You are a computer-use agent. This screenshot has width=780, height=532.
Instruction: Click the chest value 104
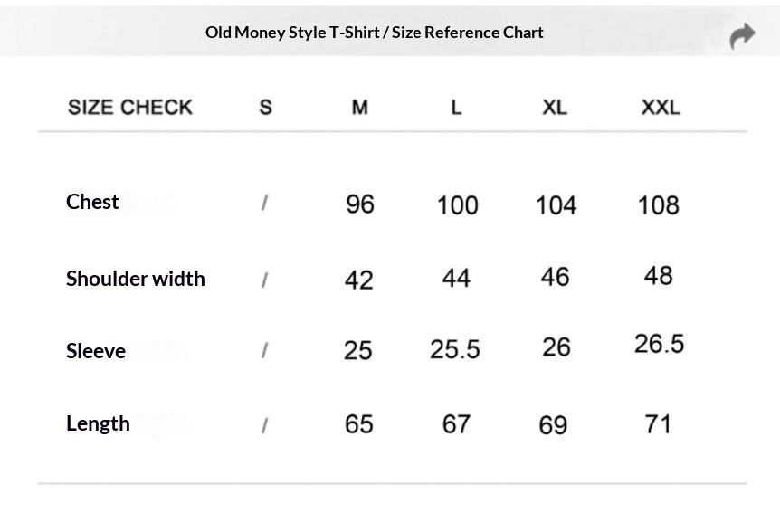pyautogui.click(x=556, y=204)
